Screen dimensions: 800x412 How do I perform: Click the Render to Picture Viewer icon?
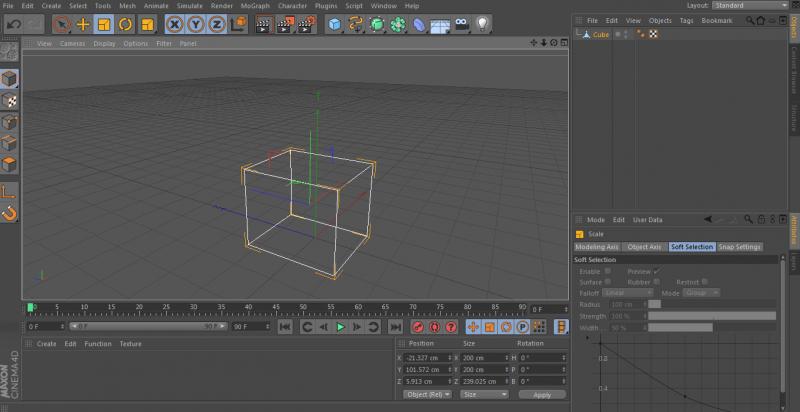pyautogui.click(x=287, y=24)
